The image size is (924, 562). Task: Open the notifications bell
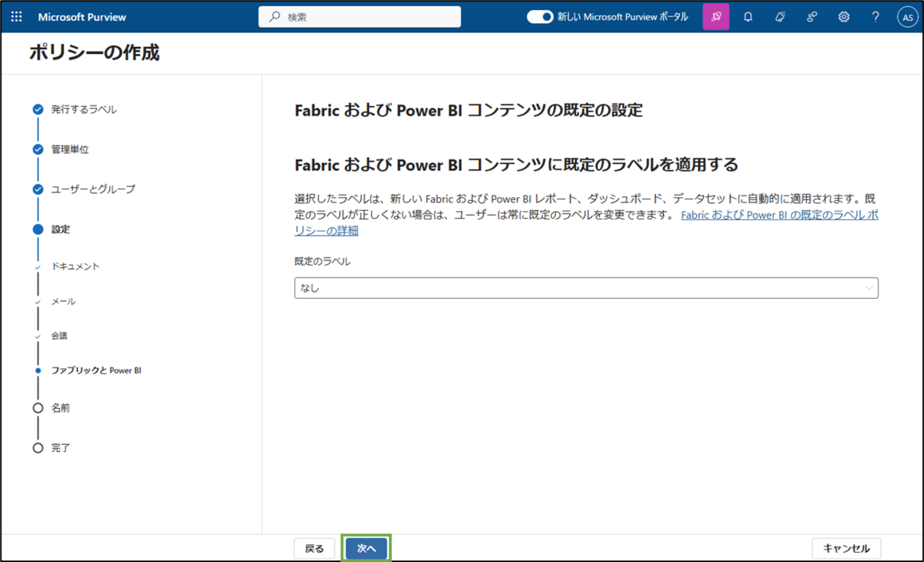click(748, 17)
